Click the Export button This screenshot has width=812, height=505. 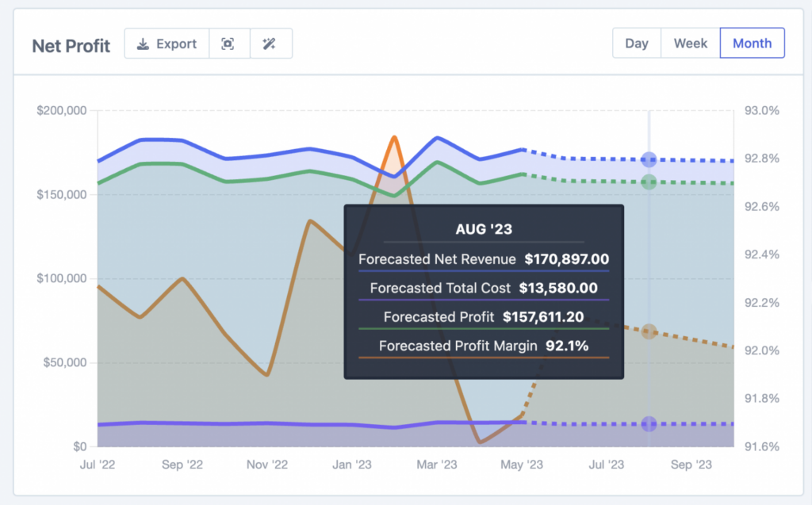coord(167,44)
